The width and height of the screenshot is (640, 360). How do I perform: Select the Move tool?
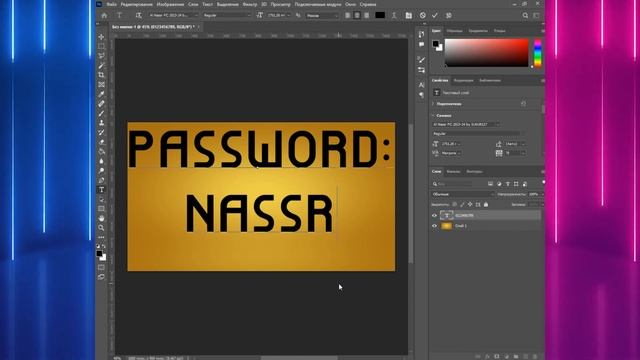click(x=101, y=37)
